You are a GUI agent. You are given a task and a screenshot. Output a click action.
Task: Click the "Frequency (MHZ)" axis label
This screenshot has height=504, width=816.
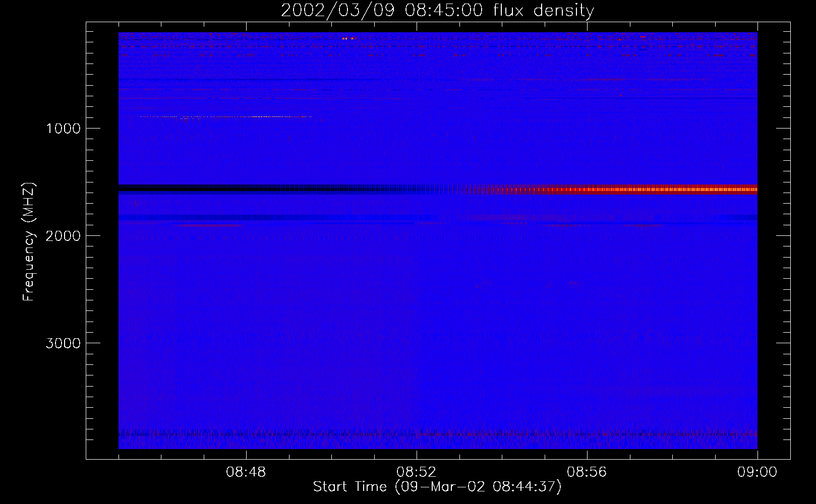coord(29,241)
